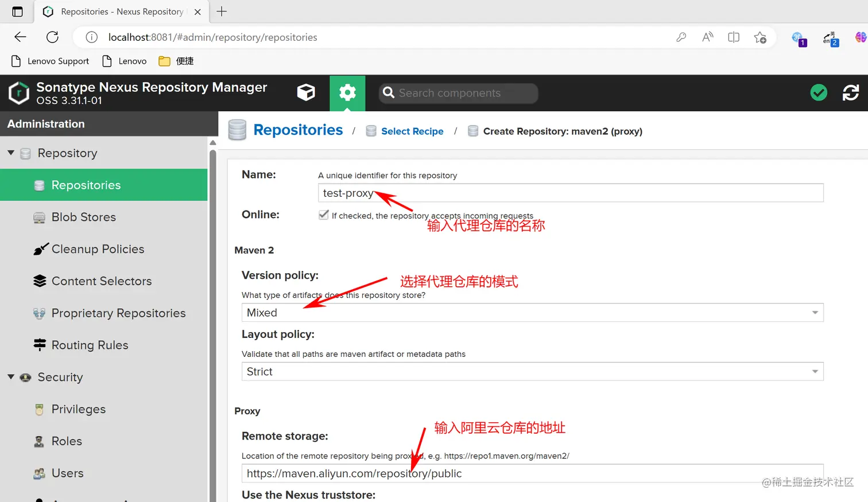
Task: Click the Blob Stores icon
Action: click(39, 218)
